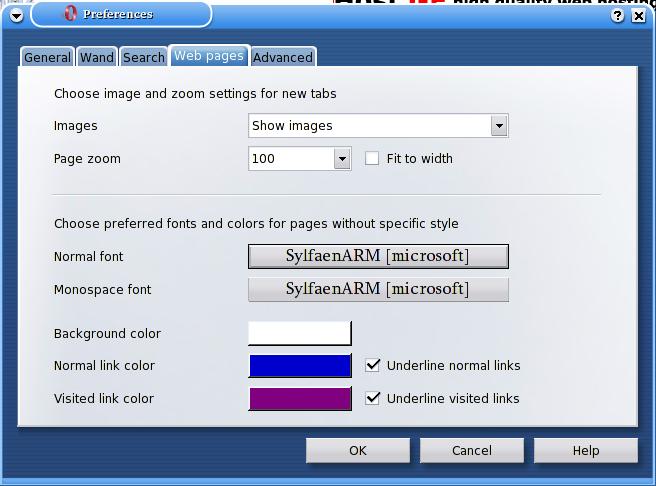Toggle the Underline visited links checkbox
This screenshot has width=656, height=486.
(373, 398)
